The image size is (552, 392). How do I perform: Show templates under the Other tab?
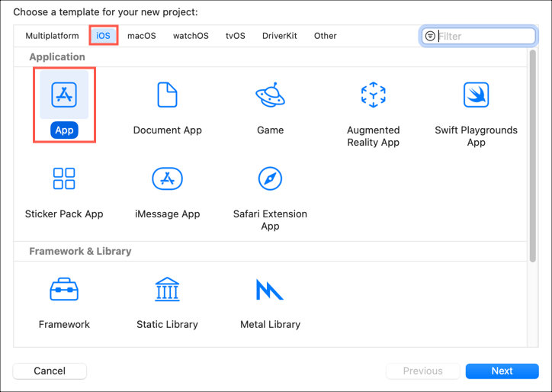point(325,36)
